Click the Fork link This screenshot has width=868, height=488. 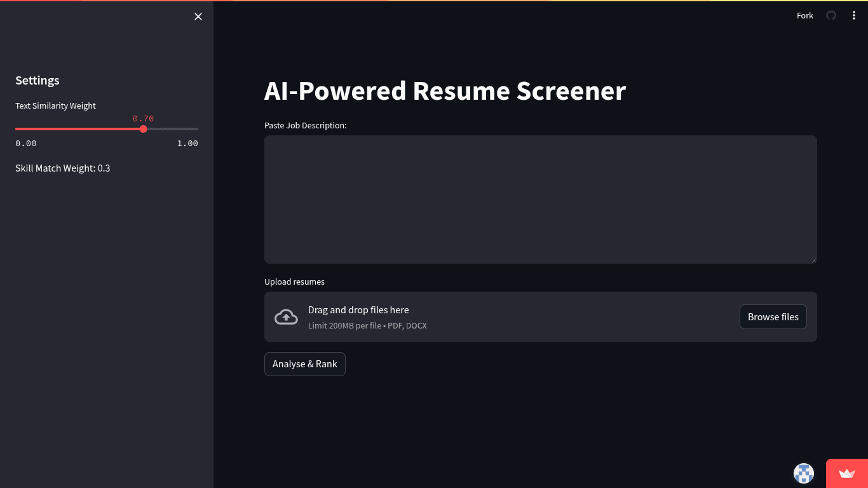804,15
